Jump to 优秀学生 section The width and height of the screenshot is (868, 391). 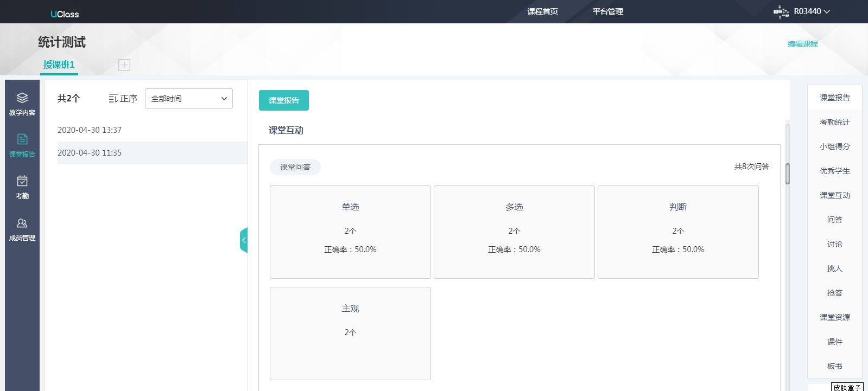[x=835, y=171]
